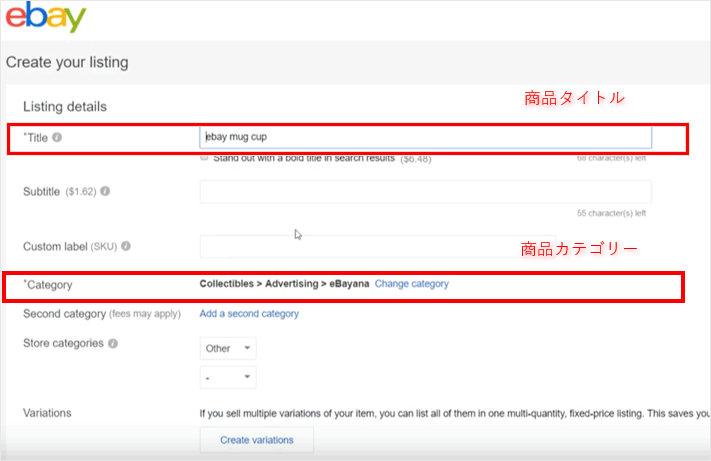711x461 pixels.
Task: Click the '55 character(s) left' counter text
Action: [611, 213]
